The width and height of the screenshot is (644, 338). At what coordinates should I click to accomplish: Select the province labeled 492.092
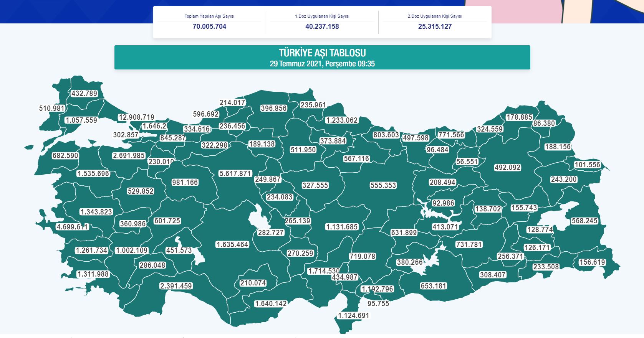point(508,167)
